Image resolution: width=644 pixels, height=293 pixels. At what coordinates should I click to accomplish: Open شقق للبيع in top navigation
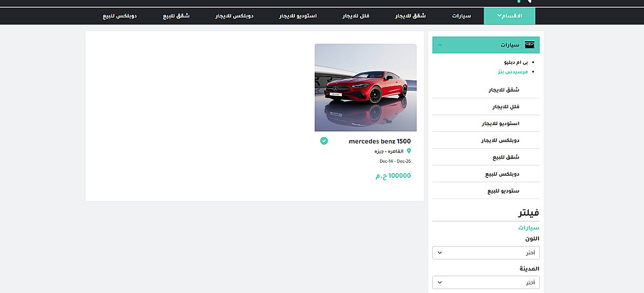[x=176, y=16]
